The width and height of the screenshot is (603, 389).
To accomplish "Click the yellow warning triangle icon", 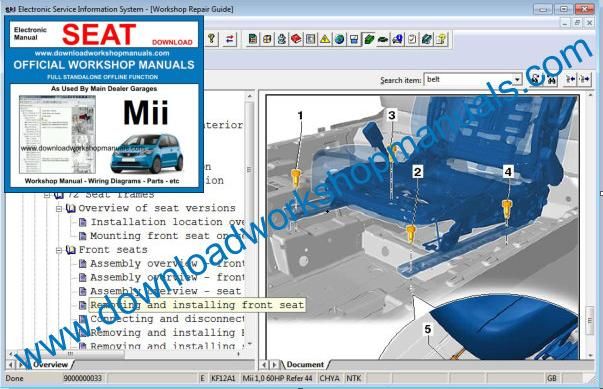I will [325, 39].
